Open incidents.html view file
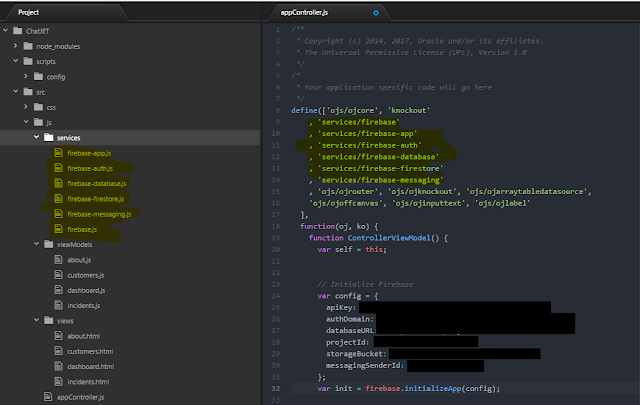The image size is (640, 405). (x=88, y=382)
